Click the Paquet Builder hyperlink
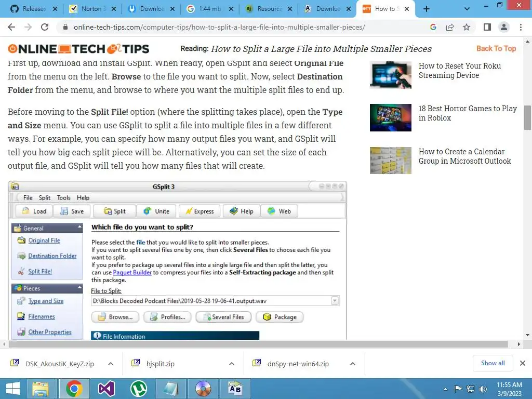This screenshot has height=399, width=532. 132,272
